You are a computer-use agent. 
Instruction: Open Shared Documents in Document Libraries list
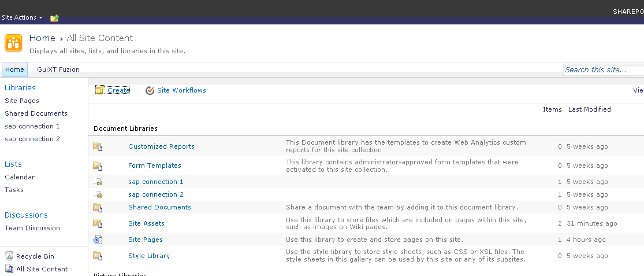(160, 207)
